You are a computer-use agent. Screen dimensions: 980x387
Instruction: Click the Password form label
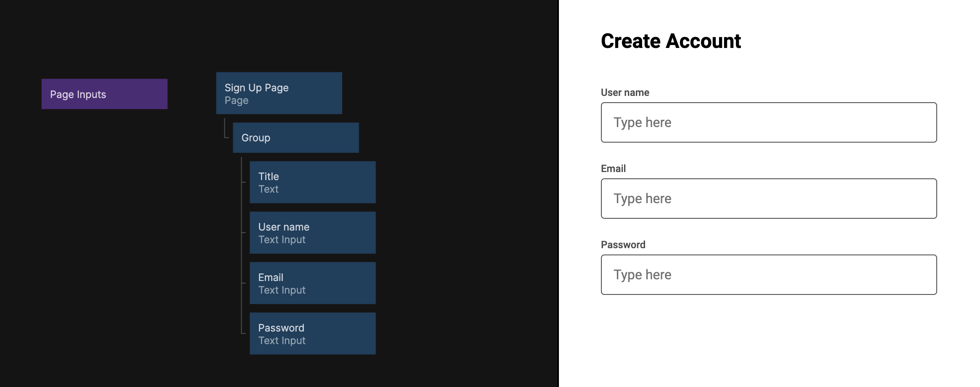tap(623, 245)
